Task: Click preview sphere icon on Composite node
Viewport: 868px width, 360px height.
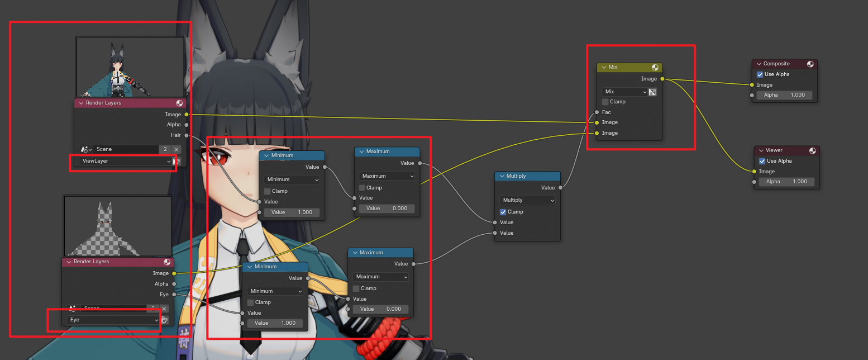Action: pos(810,64)
